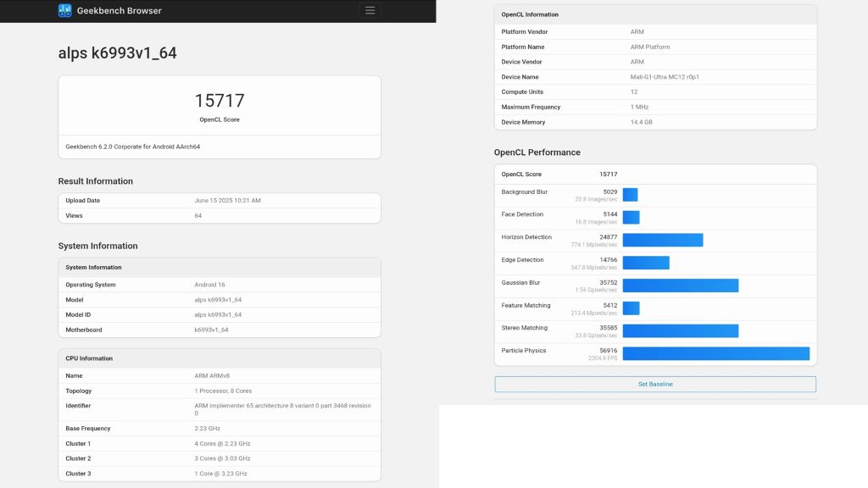This screenshot has height=488, width=868.
Task: Click the Particle Physics score bar
Action: (x=715, y=353)
